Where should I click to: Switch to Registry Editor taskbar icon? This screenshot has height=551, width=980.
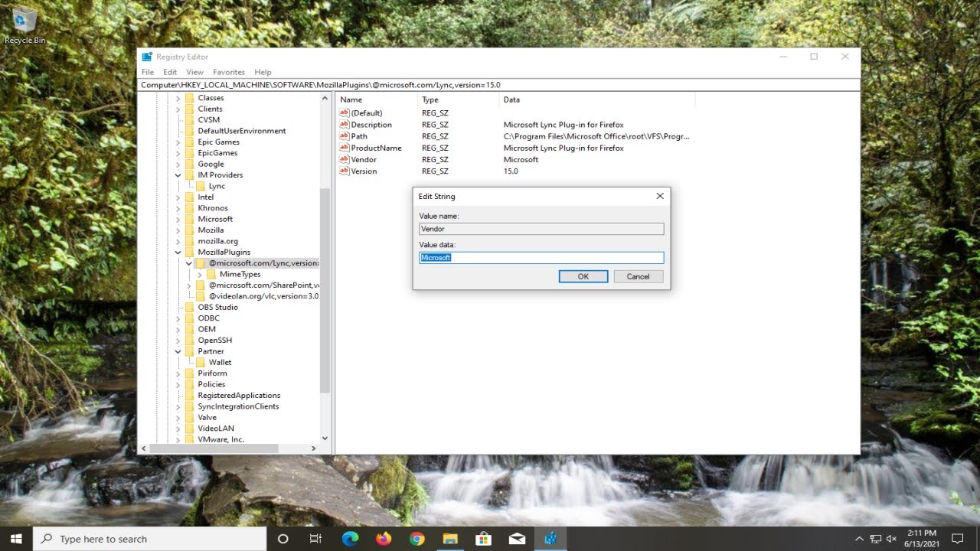pos(550,539)
